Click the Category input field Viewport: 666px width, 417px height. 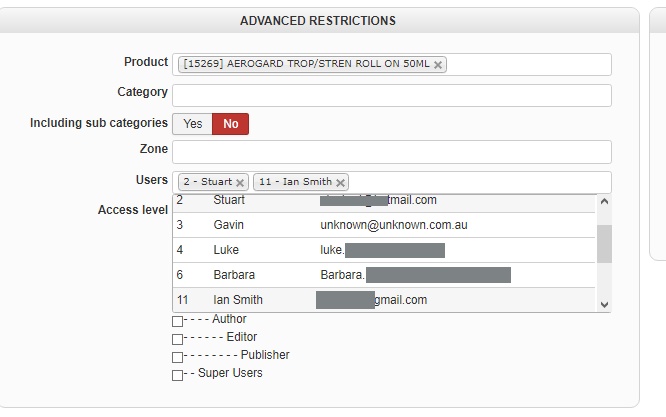(x=391, y=95)
